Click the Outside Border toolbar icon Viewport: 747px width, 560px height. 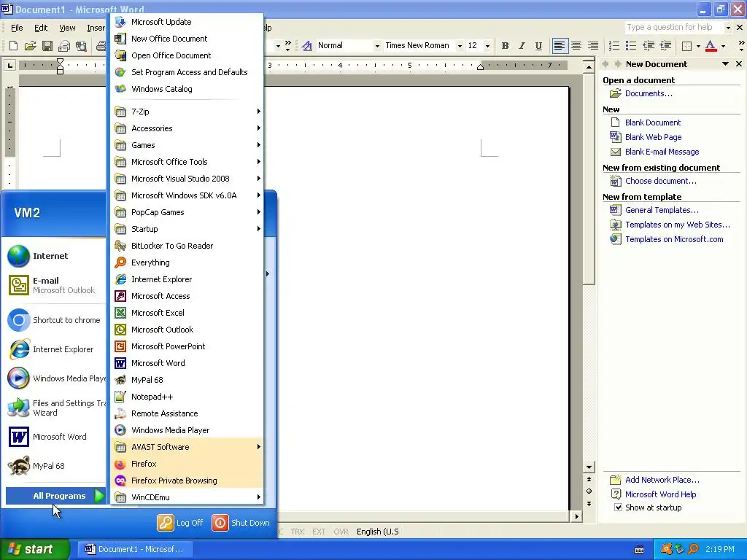pos(686,46)
